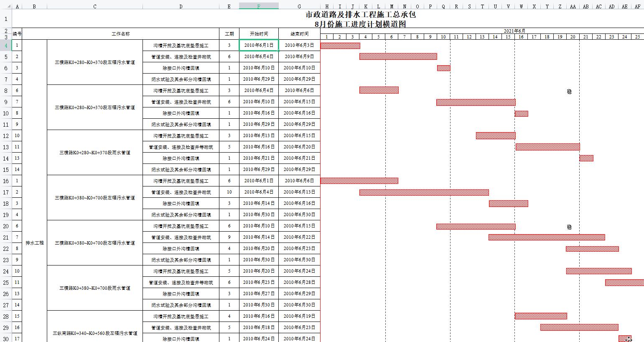
Task: Select column F header
Action: 258,6
